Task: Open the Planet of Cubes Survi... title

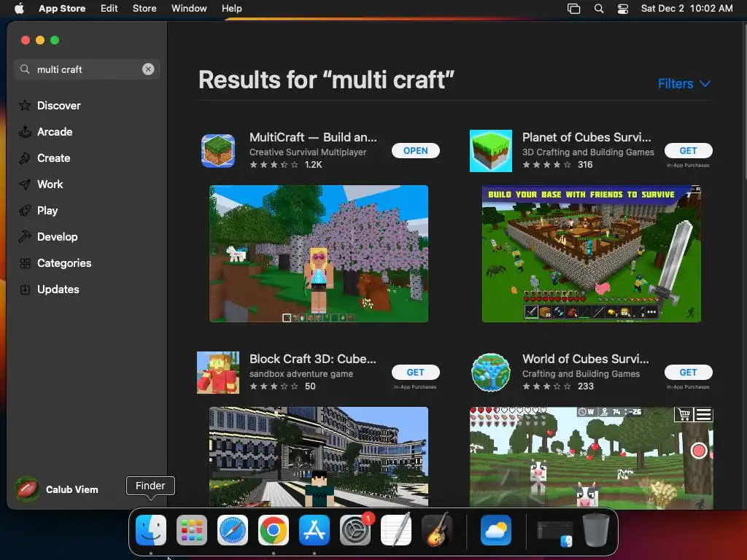Action: tap(587, 137)
